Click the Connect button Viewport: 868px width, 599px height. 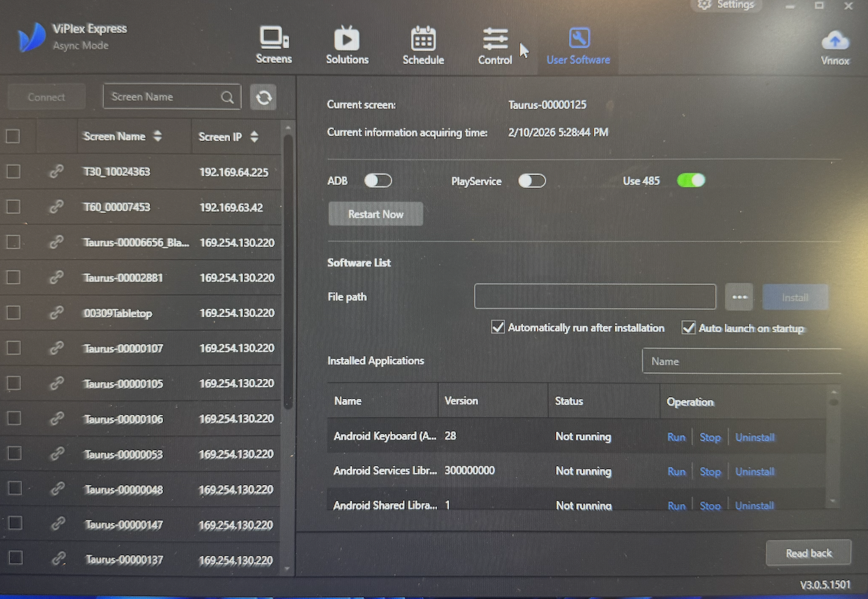pos(46,97)
